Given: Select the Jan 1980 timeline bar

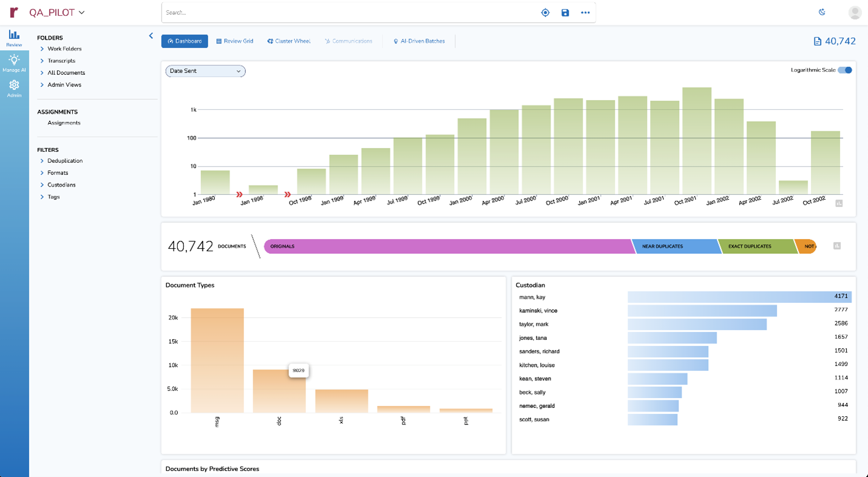Looking at the screenshot, I should [x=215, y=182].
